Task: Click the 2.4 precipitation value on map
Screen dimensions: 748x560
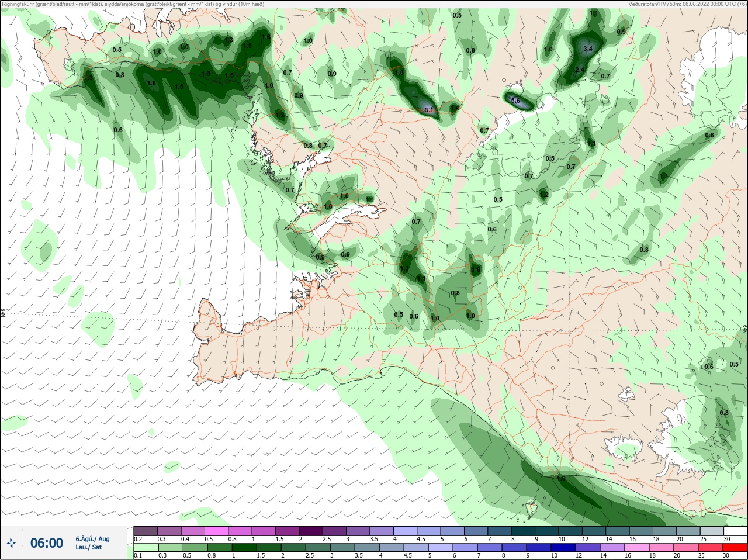Action: (579, 70)
